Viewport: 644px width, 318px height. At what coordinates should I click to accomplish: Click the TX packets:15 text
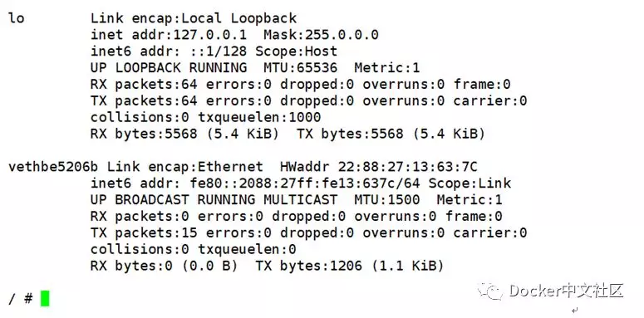click(x=144, y=233)
